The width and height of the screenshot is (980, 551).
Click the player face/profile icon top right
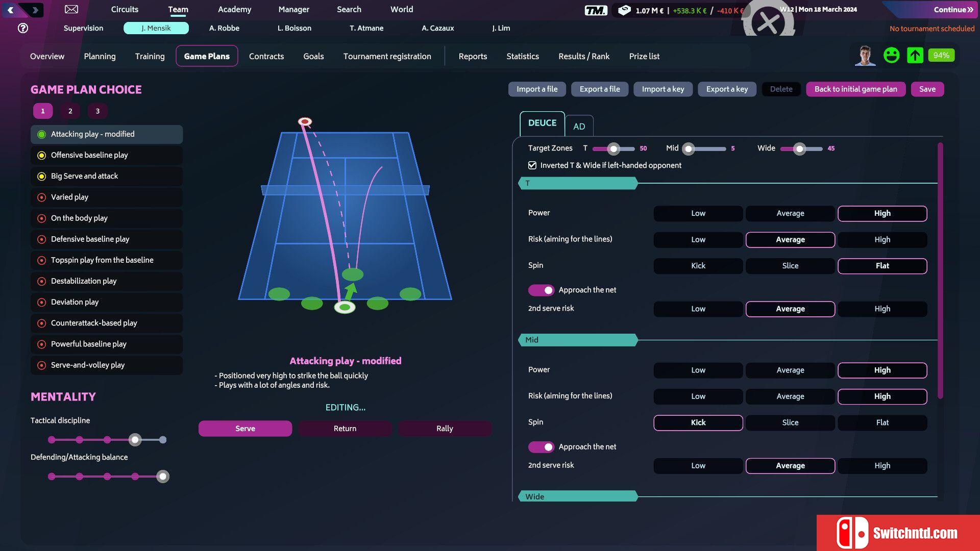pyautogui.click(x=864, y=56)
